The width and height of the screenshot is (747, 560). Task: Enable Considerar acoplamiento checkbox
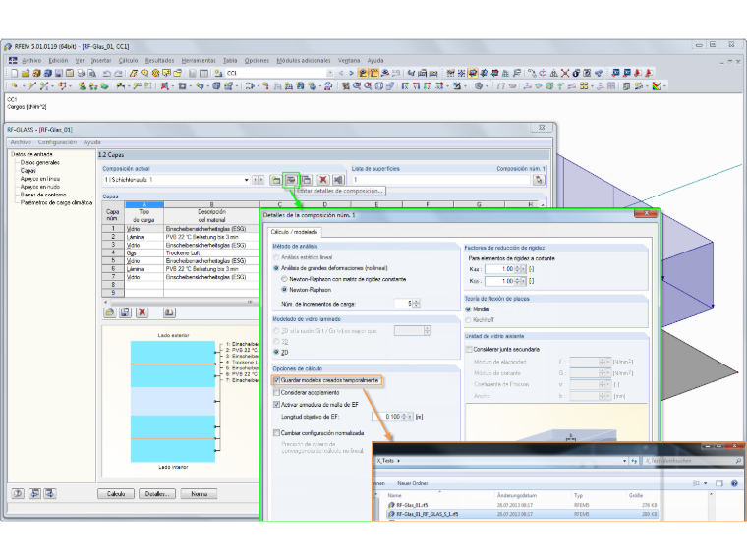click(277, 392)
